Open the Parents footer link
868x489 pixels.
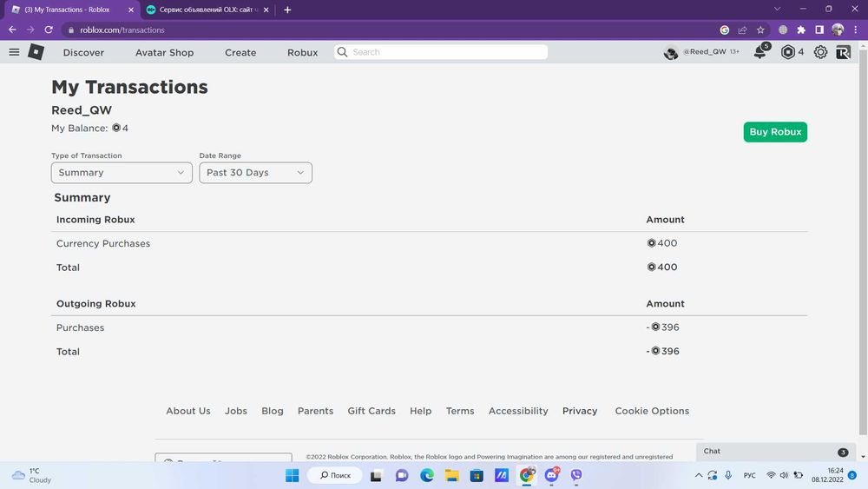316,411
